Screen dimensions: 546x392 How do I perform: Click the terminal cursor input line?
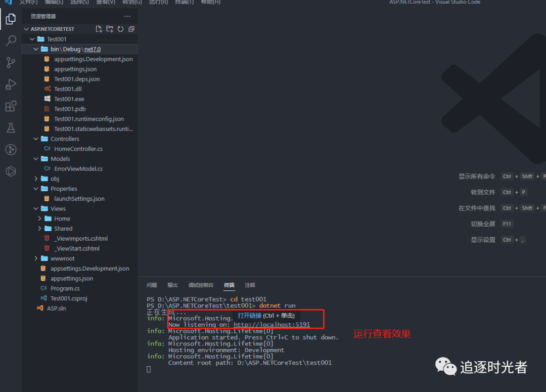[148, 369]
